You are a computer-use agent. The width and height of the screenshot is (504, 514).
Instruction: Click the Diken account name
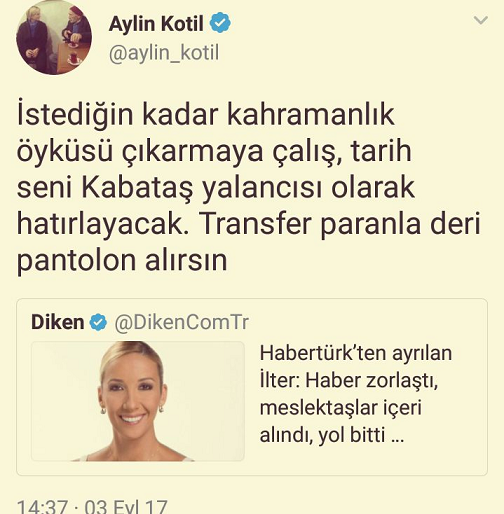[x=58, y=322]
